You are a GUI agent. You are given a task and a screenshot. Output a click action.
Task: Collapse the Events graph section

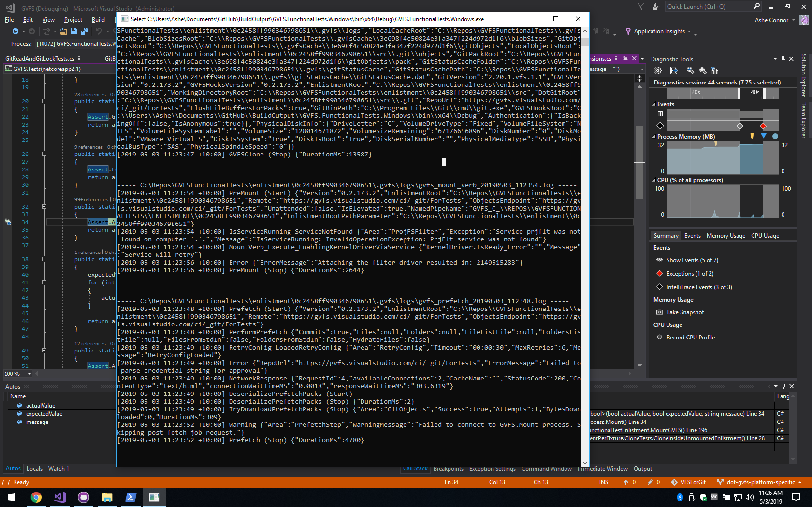click(x=654, y=104)
